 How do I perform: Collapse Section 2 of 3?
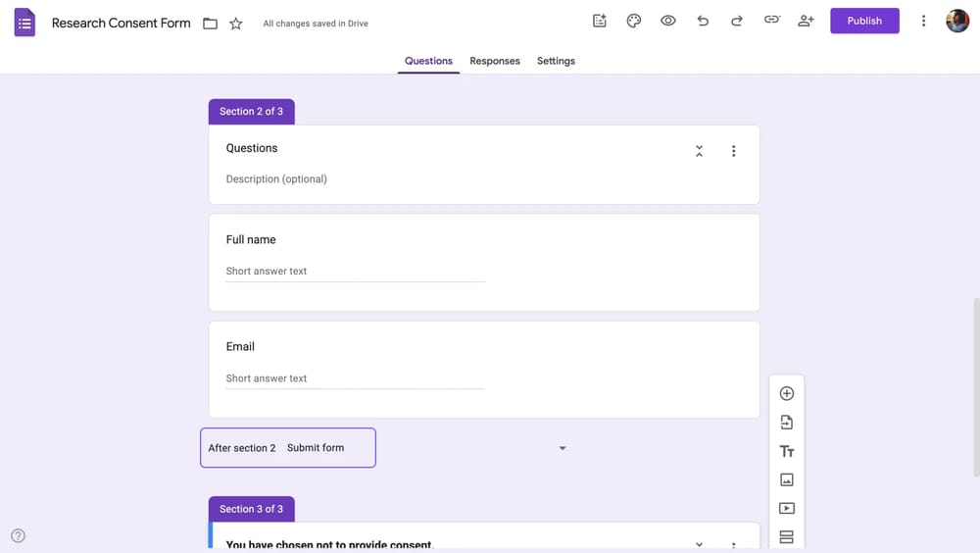point(699,151)
